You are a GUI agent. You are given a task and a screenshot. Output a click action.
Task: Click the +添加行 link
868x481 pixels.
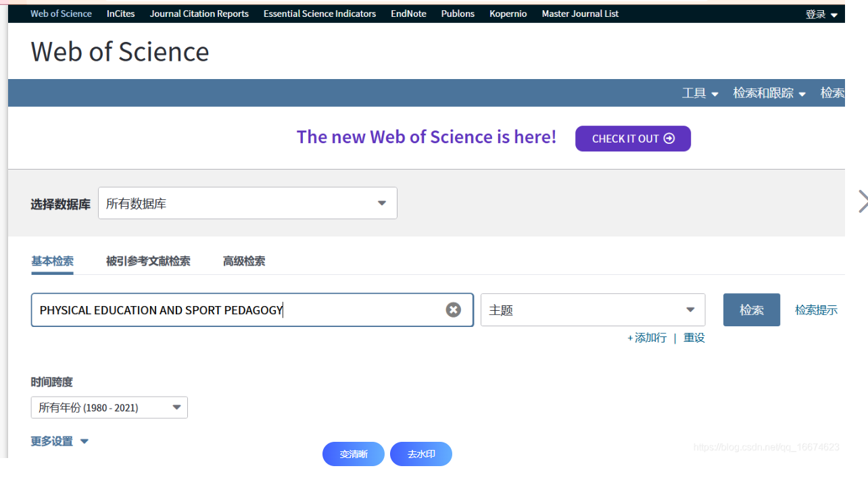[x=647, y=338]
